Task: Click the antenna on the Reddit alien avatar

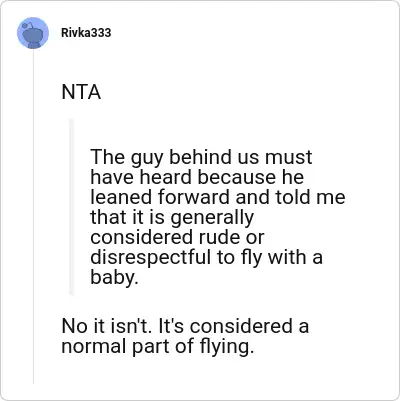Action: (x=29, y=25)
